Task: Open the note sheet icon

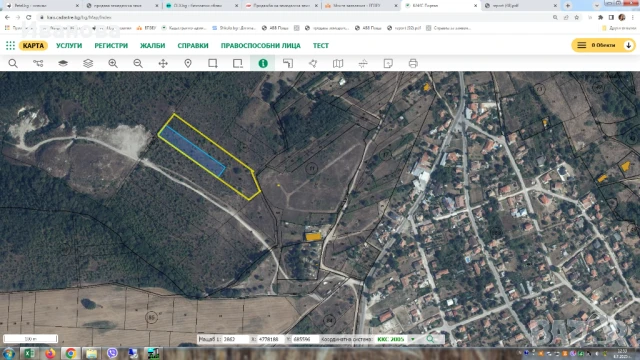Action: [388, 63]
